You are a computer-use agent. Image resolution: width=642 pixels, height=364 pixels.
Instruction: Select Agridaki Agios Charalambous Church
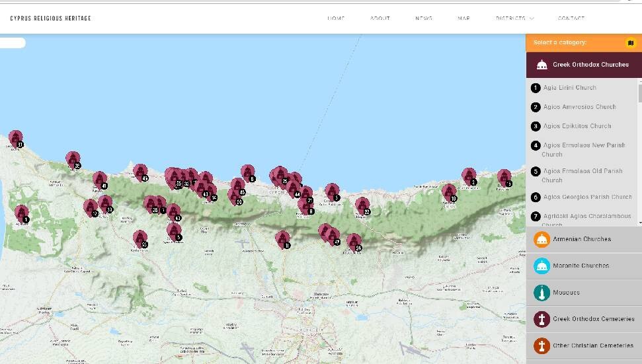[x=586, y=219]
